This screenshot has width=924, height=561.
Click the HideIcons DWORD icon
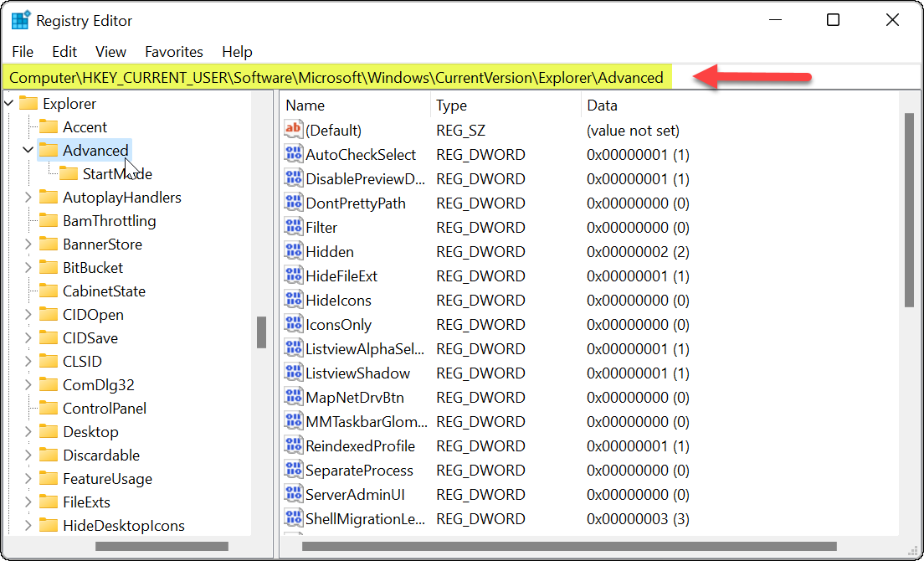293,301
